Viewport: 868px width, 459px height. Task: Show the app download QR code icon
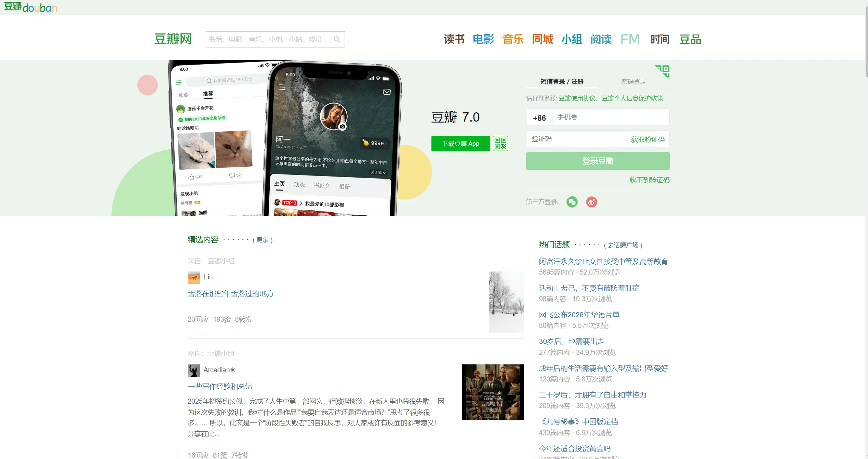500,143
